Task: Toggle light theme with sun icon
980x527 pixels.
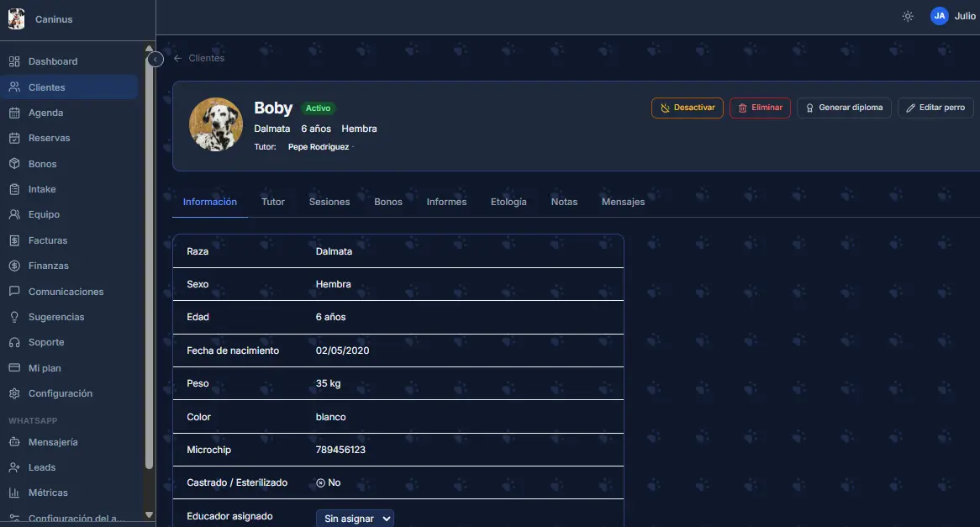Action: click(x=908, y=16)
